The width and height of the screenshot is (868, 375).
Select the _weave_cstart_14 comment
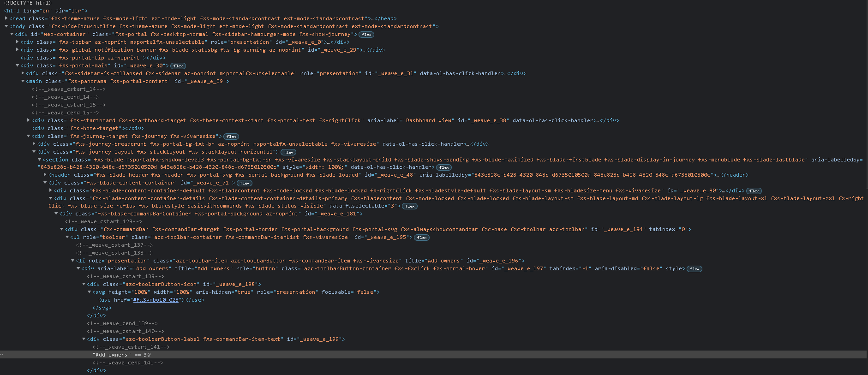[x=68, y=89]
